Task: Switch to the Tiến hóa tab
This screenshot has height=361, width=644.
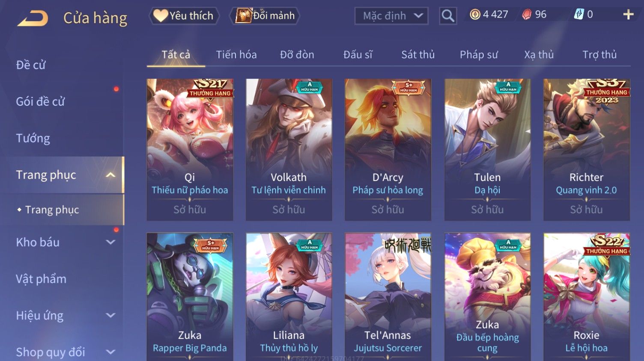Action: [x=236, y=55]
